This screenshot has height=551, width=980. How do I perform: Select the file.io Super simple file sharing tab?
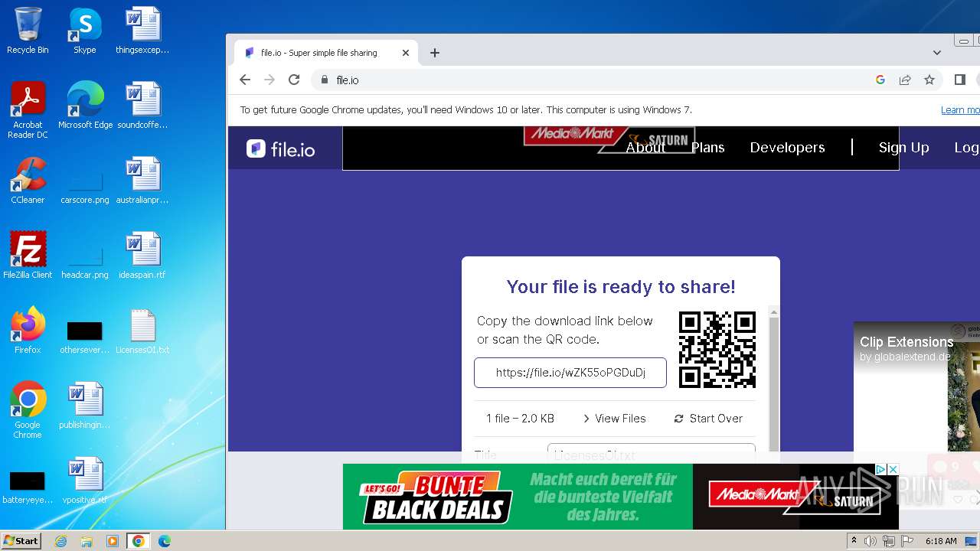point(325,53)
